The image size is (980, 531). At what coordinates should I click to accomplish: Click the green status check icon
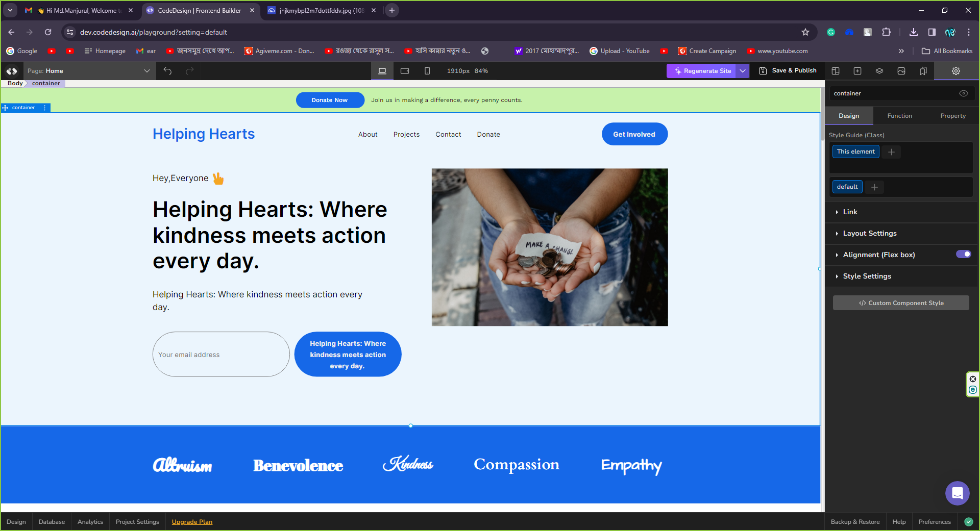(969, 522)
